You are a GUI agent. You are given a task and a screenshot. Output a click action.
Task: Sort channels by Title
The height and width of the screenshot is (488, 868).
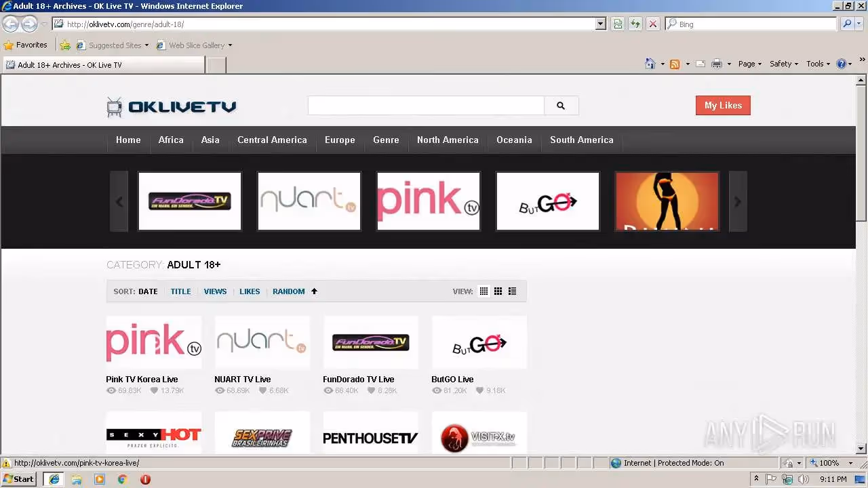(x=180, y=291)
